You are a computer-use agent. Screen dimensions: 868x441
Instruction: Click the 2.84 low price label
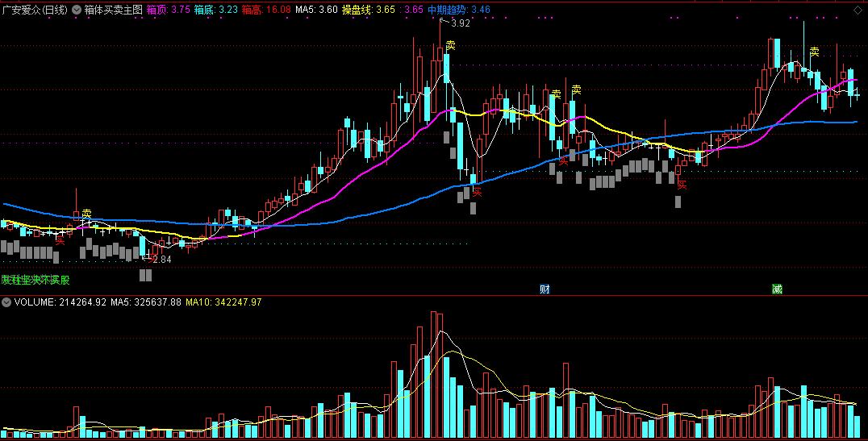[x=162, y=259]
